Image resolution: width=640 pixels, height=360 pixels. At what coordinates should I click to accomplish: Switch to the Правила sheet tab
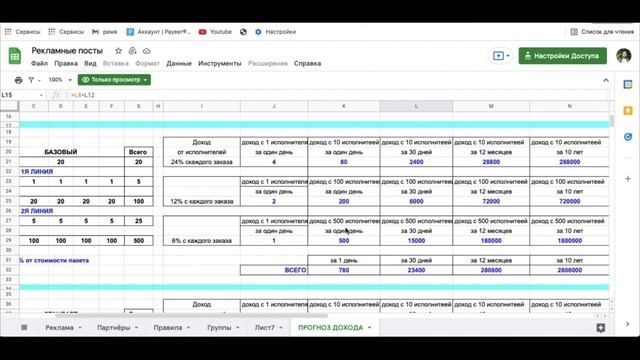[168, 327]
